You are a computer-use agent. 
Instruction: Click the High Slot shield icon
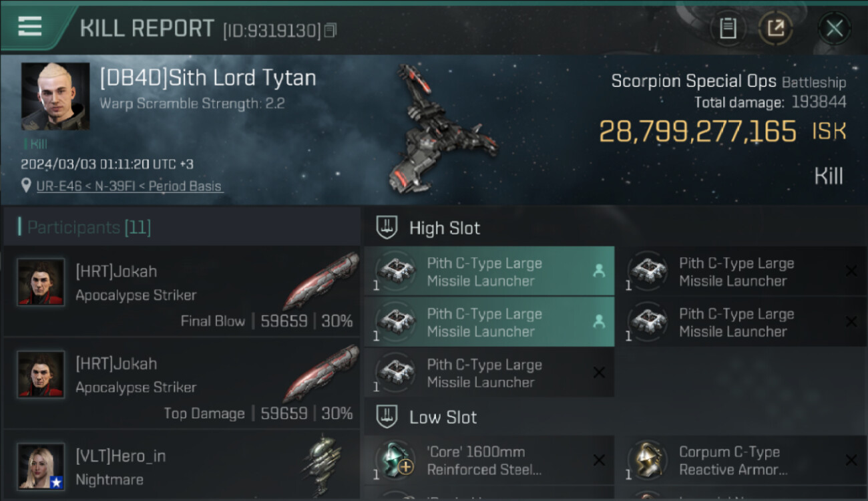[387, 228]
